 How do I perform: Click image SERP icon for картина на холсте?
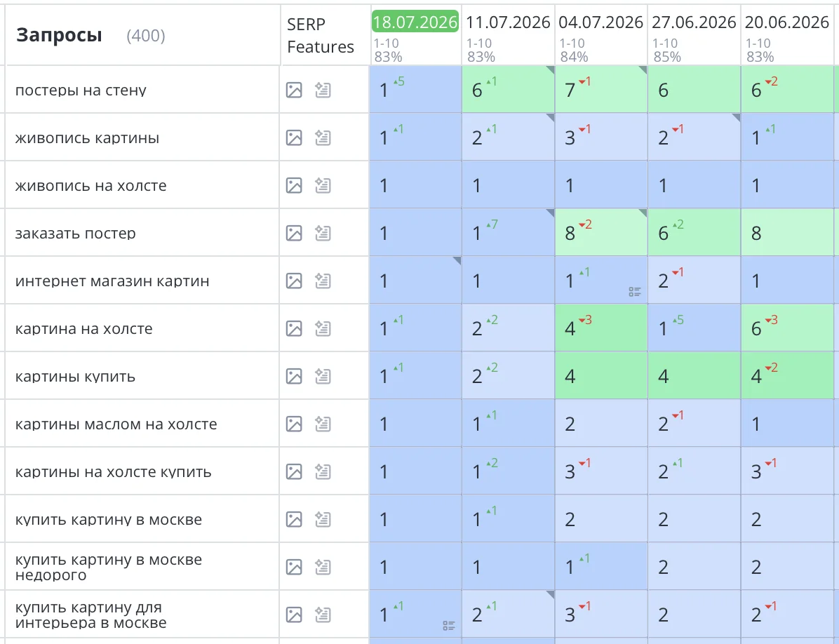pyautogui.click(x=294, y=328)
